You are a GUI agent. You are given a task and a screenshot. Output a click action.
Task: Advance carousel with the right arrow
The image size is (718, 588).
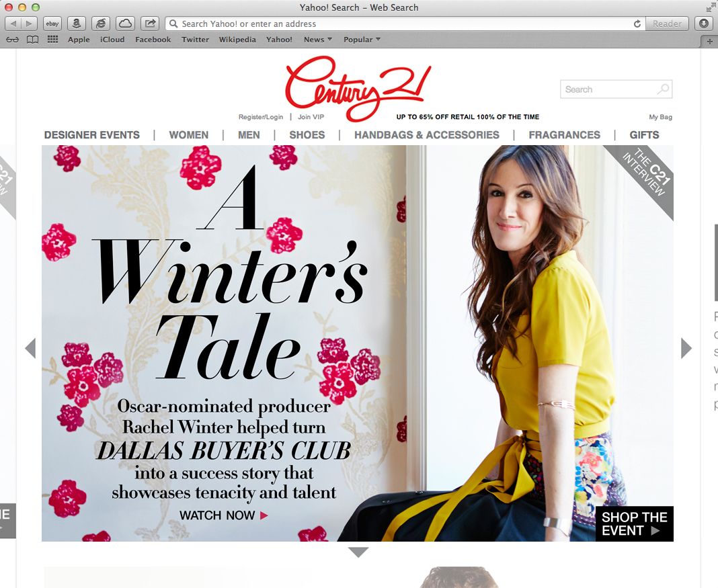[x=686, y=348]
